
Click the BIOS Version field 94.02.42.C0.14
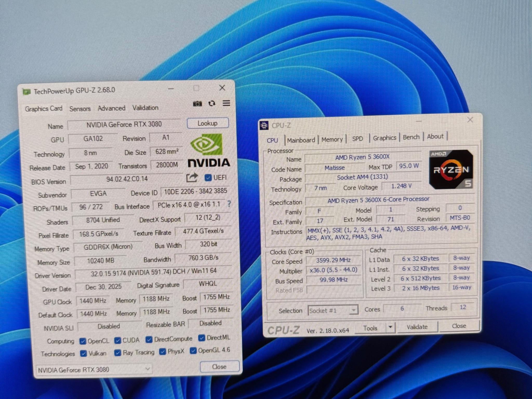click(127, 179)
